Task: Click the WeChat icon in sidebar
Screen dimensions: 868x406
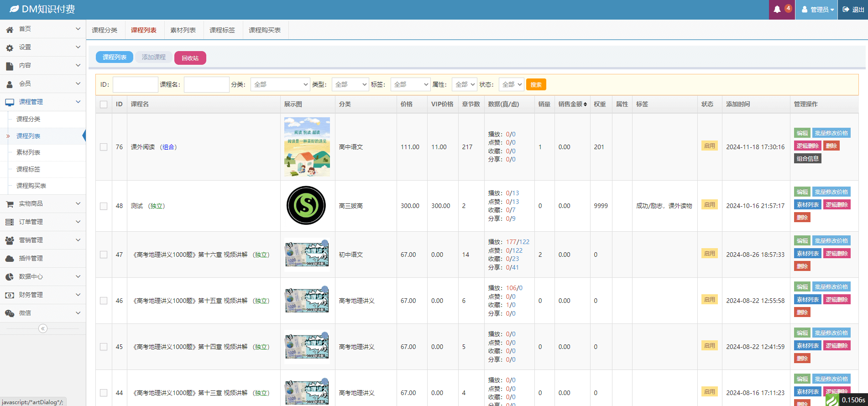Action: click(x=10, y=313)
